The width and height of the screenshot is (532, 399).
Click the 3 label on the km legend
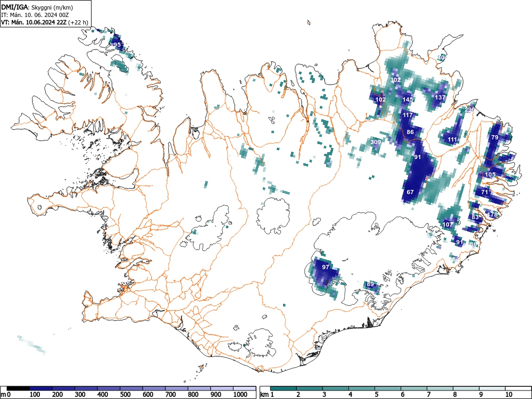(x=324, y=395)
